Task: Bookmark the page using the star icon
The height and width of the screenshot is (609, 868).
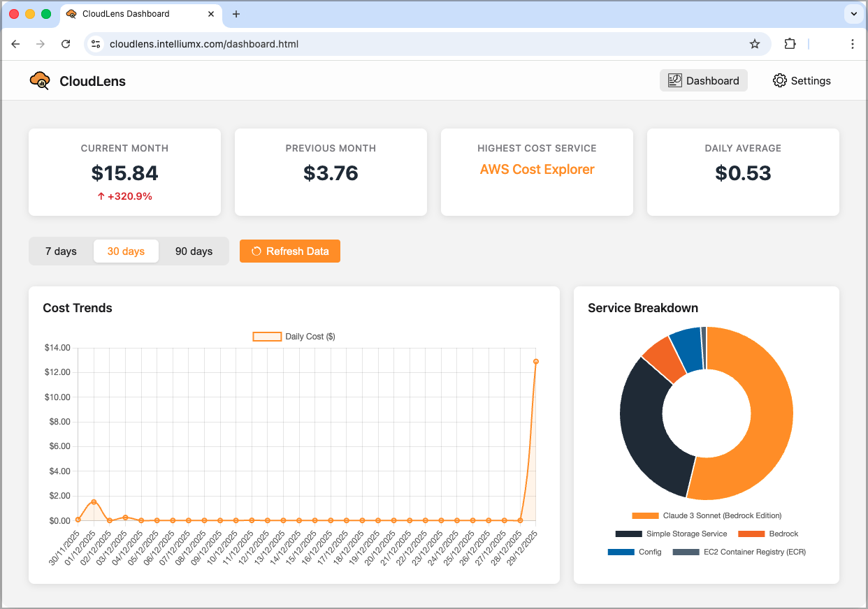Action: pyautogui.click(x=754, y=43)
